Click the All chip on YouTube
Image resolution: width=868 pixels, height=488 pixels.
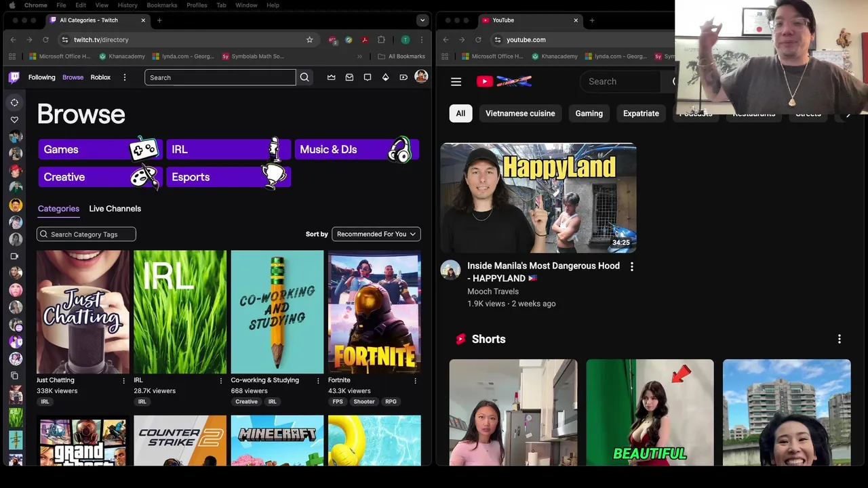tap(460, 113)
